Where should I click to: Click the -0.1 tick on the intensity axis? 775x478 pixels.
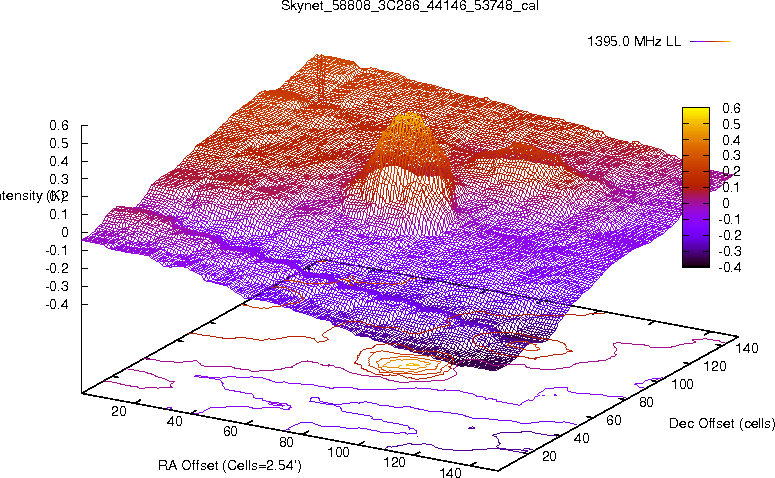57,250
